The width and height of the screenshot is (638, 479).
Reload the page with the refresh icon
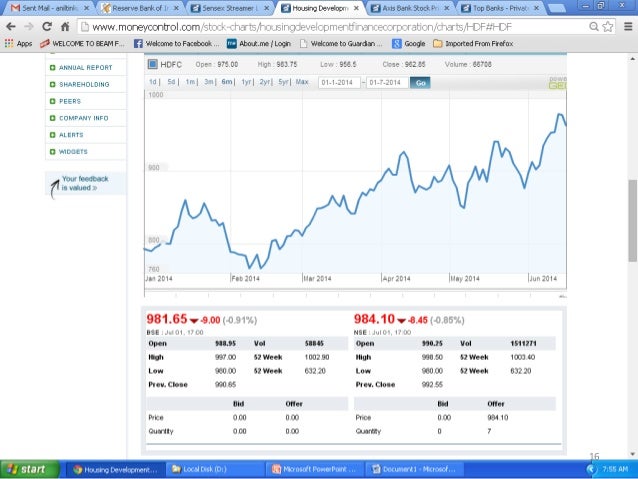pyautogui.click(x=47, y=27)
